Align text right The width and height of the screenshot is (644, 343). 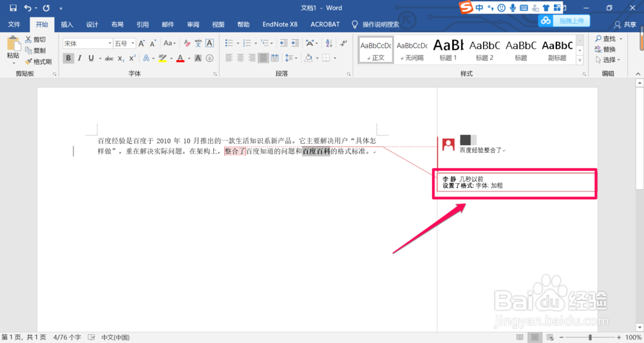252,59
